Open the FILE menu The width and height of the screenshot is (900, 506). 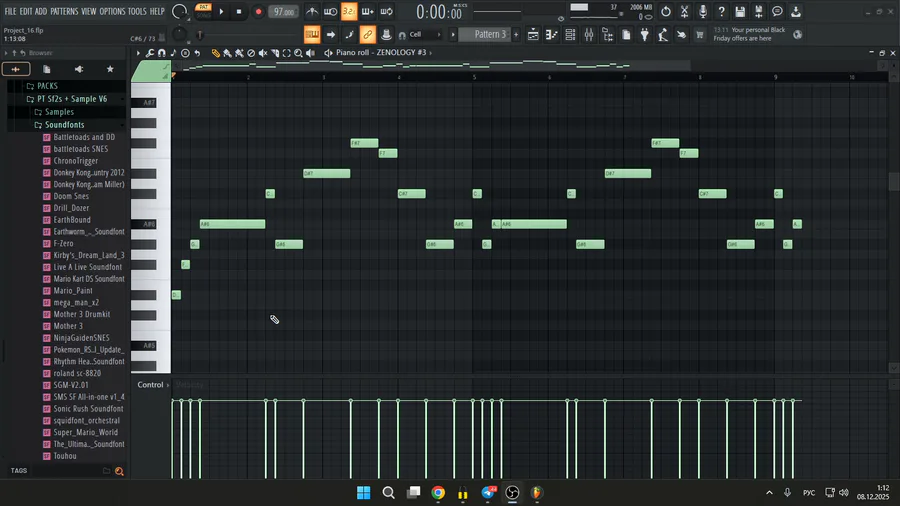(10, 11)
